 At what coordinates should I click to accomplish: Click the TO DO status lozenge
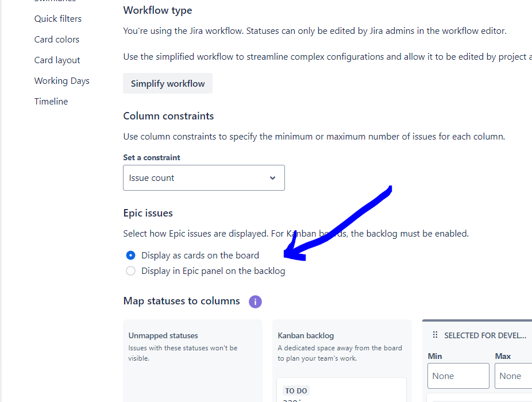click(296, 391)
